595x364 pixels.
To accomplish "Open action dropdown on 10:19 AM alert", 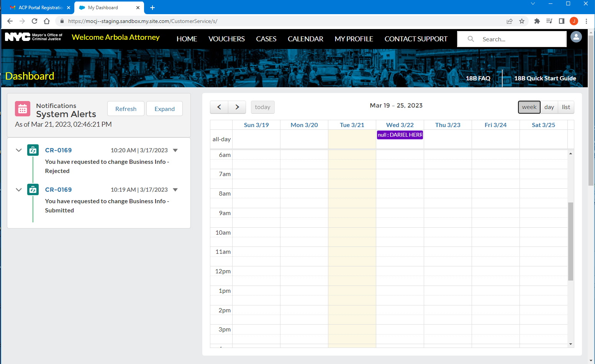I will point(175,190).
